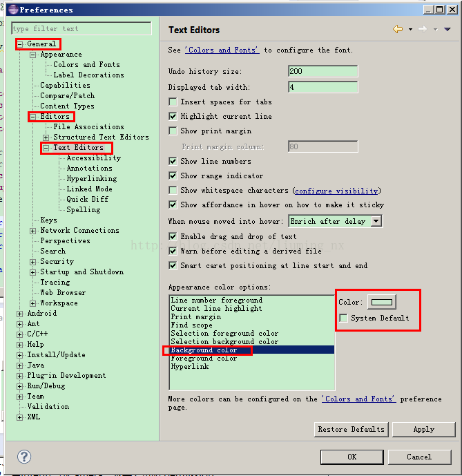Open Label Decorations tree item

pos(88,75)
